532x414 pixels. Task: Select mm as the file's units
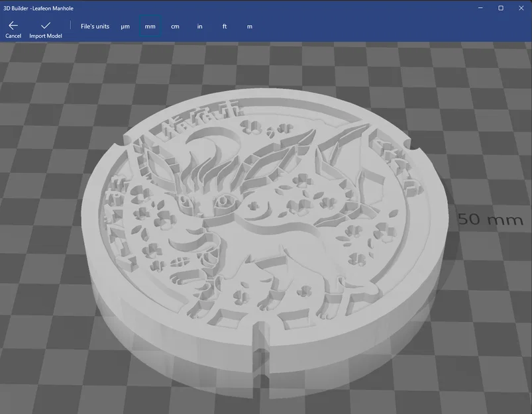pos(150,26)
